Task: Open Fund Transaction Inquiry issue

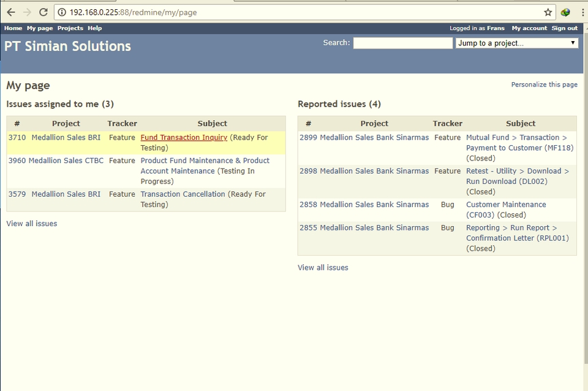Action: point(184,137)
